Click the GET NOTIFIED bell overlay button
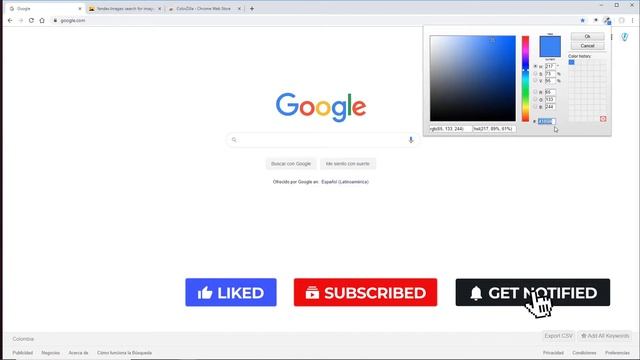This screenshot has height=360, width=640. [x=533, y=292]
